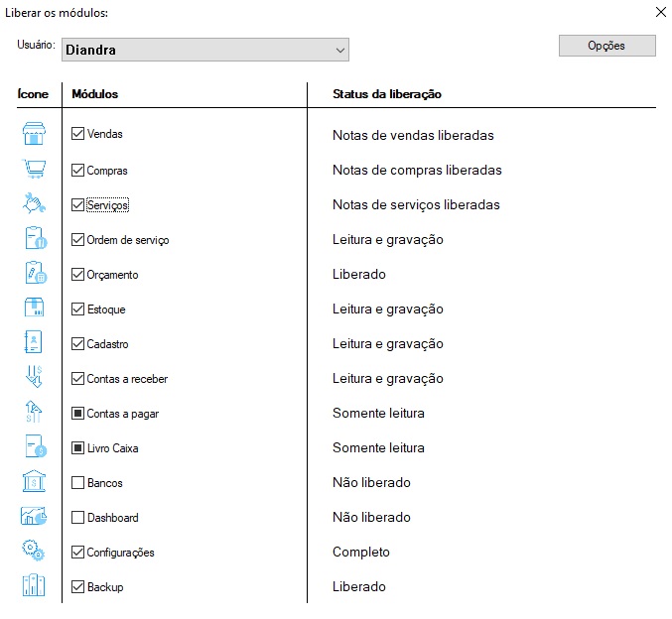Click the Status da liberação column header
Image resolution: width=672 pixels, height=619 pixels.
tap(387, 94)
